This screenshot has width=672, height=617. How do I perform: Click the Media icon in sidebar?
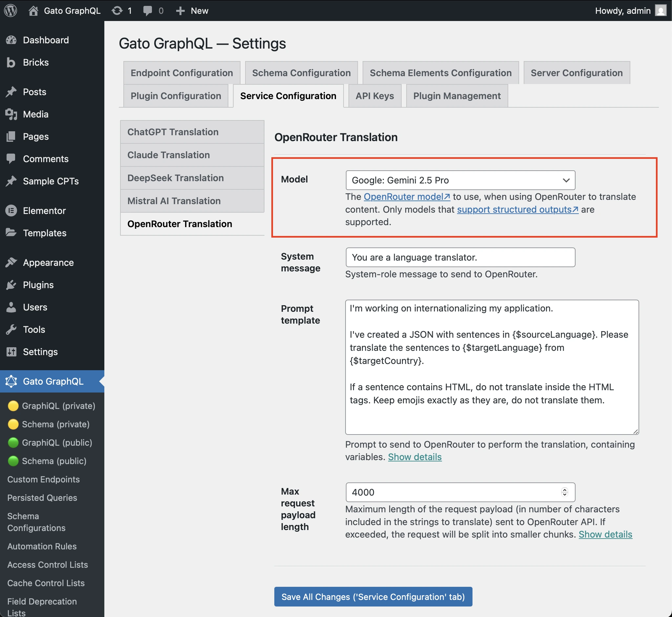coord(11,114)
